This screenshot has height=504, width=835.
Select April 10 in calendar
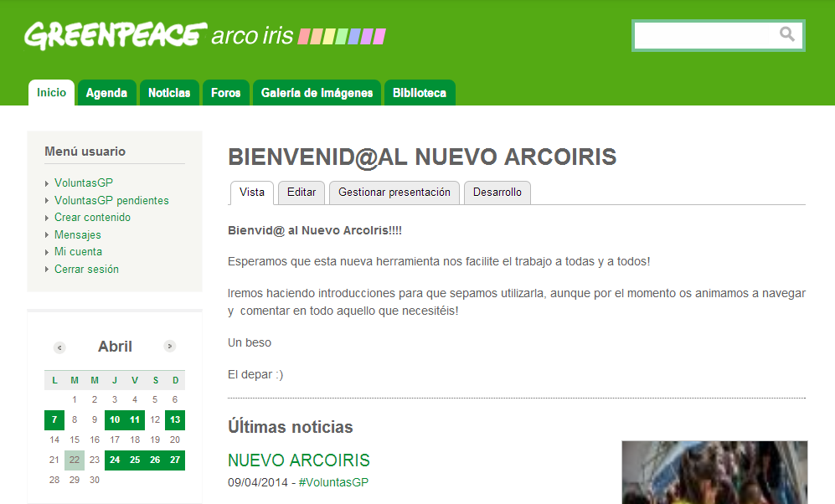(115, 420)
